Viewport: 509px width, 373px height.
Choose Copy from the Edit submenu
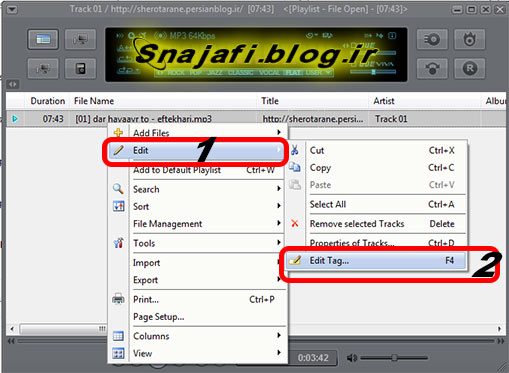click(376, 168)
